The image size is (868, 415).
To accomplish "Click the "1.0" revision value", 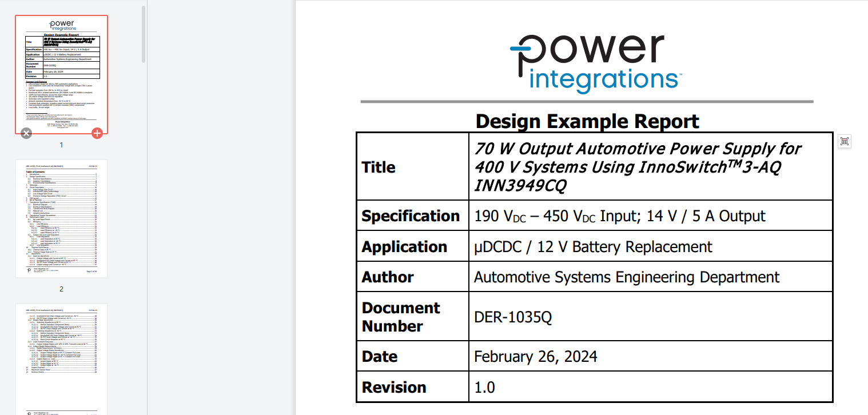I will 484,387.
